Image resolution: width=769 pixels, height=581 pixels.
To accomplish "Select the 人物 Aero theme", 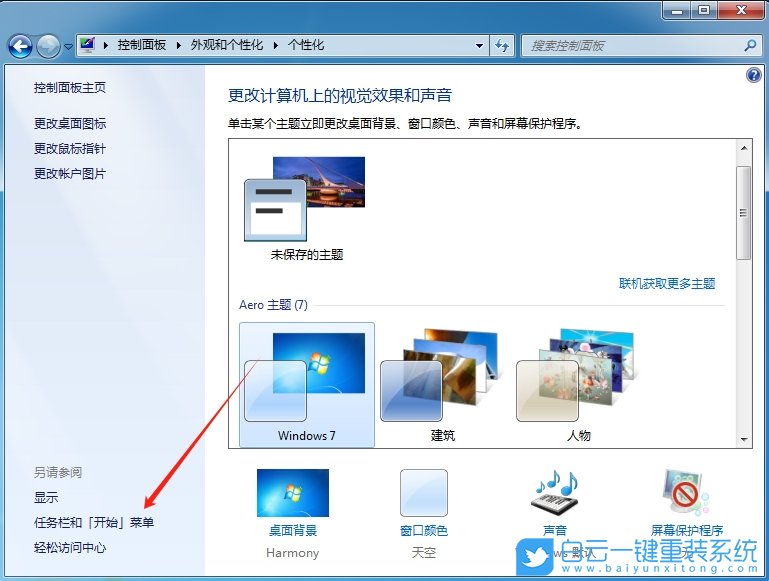I will click(x=579, y=384).
